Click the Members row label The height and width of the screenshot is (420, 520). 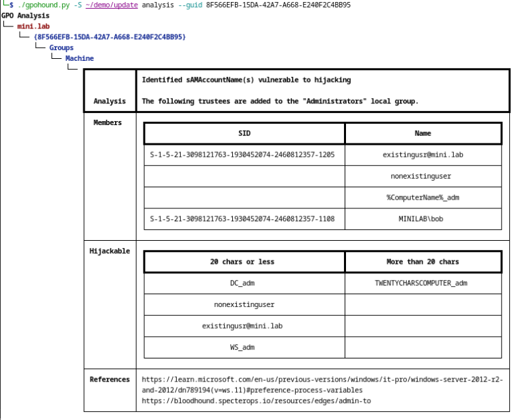click(108, 122)
